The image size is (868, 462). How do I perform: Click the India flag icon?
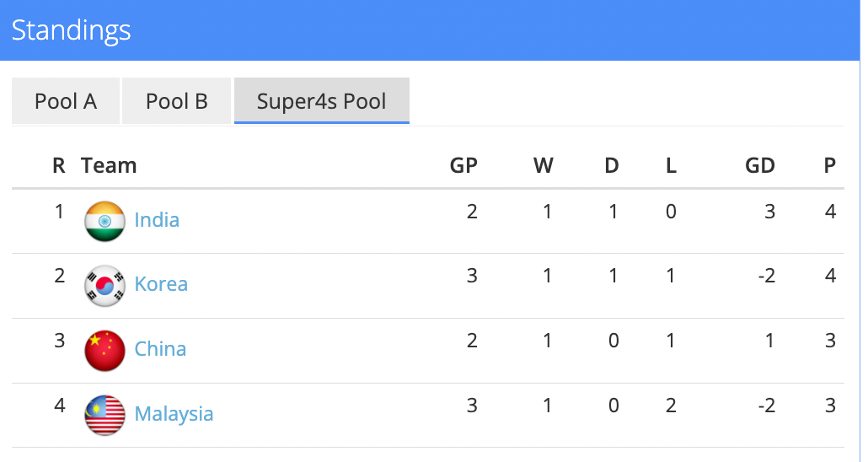104,222
